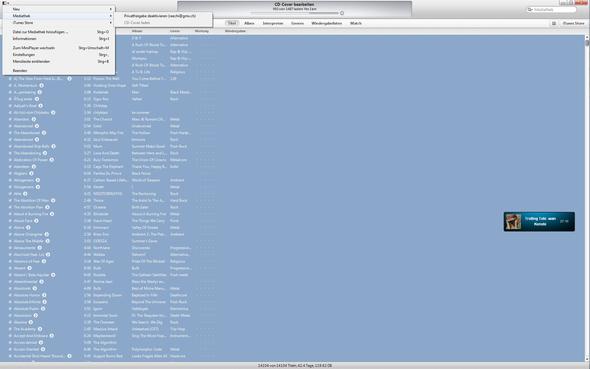Click Privatfreigabe deaktivieren in the submenu

(x=163, y=16)
